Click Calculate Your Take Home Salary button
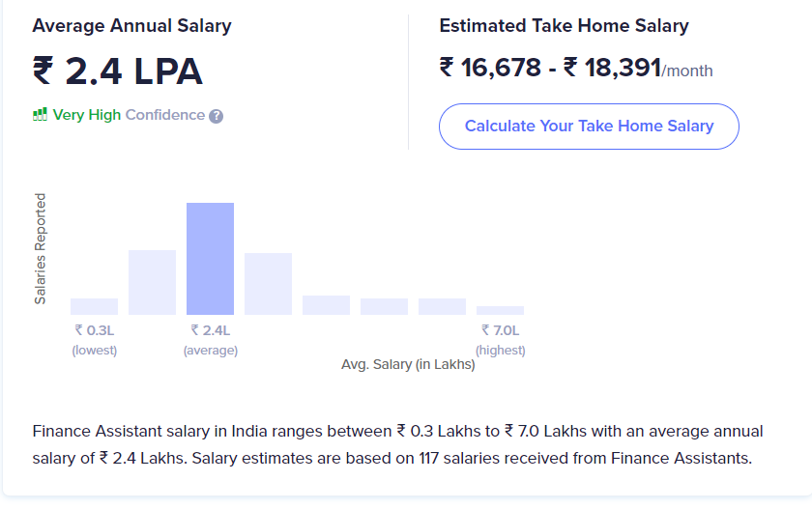This screenshot has width=812, height=509. point(589,127)
